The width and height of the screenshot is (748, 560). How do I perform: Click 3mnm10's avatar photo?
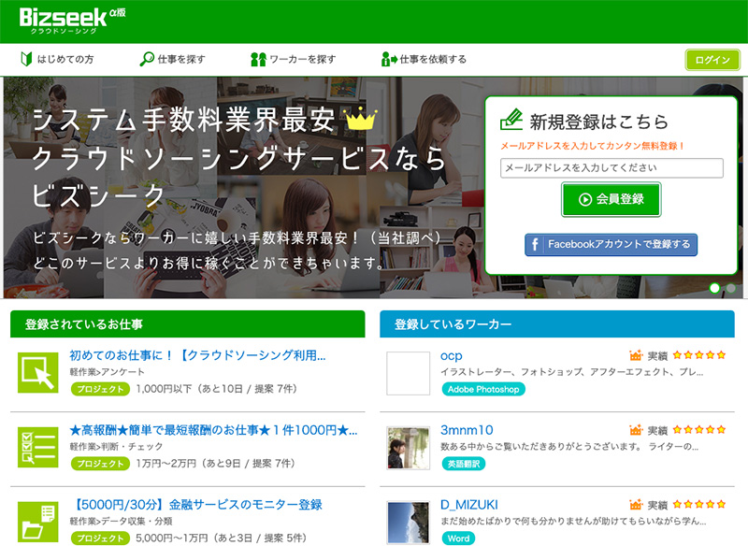click(409, 449)
